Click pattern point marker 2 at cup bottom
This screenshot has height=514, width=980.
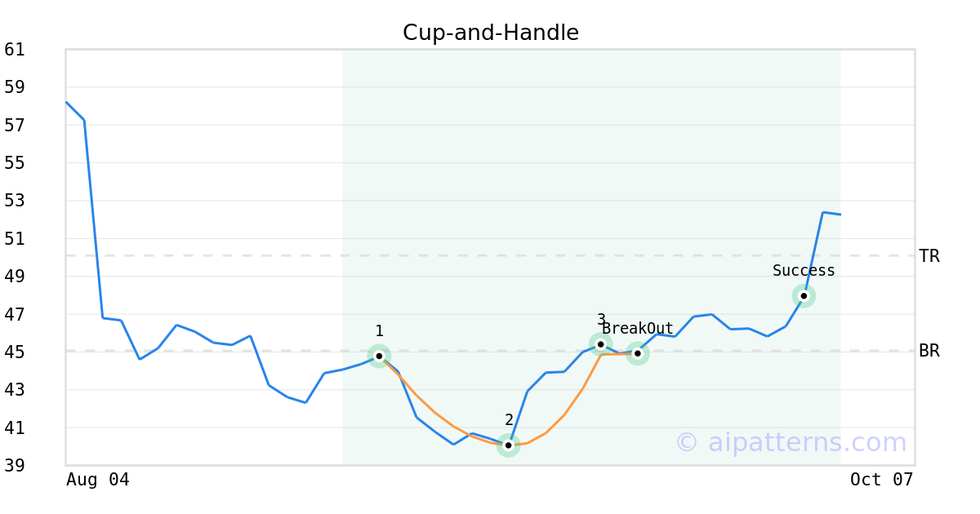click(508, 445)
